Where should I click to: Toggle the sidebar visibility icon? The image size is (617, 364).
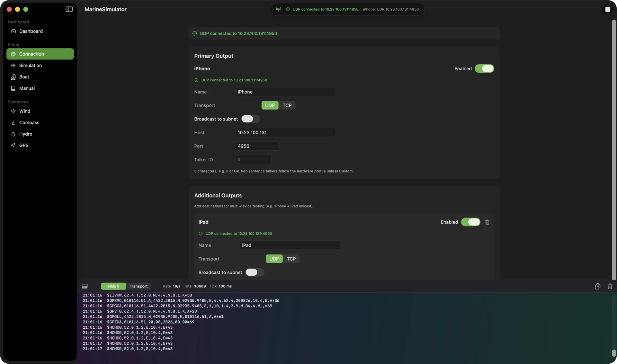pos(69,9)
